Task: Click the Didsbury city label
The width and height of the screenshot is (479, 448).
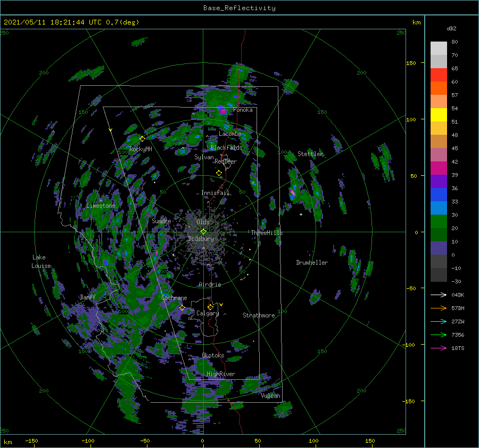Action: click(201, 239)
